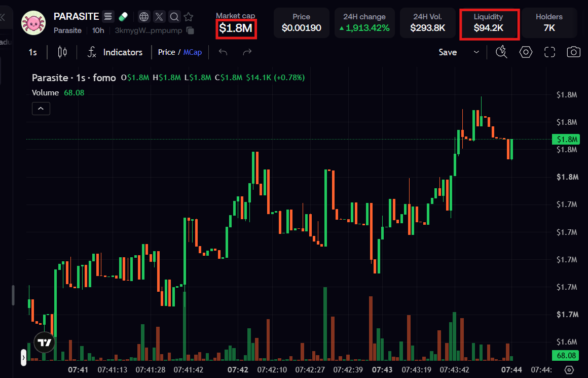588x378 pixels.
Task: Click the 24H change 1,913.42% box
Action: (364, 23)
